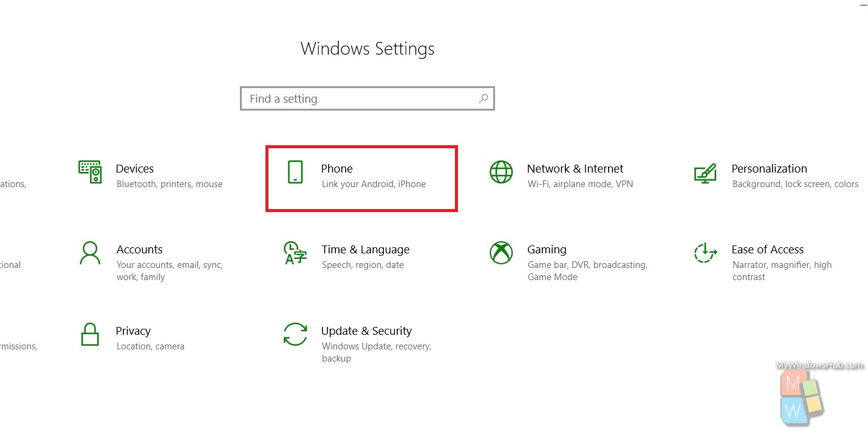Open the Accounts heading
This screenshot has height=446, width=868.
click(140, 249)
